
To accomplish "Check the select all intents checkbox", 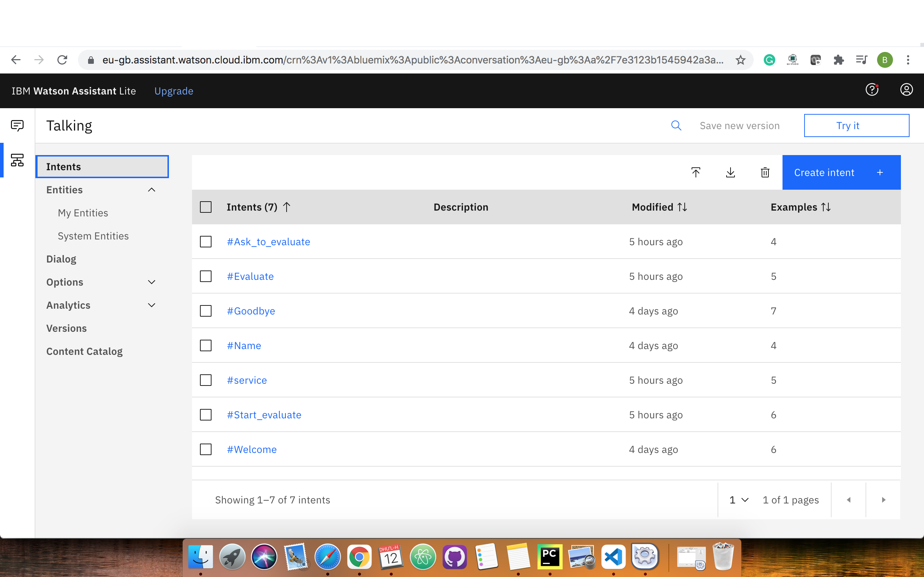I will [206, 207].
